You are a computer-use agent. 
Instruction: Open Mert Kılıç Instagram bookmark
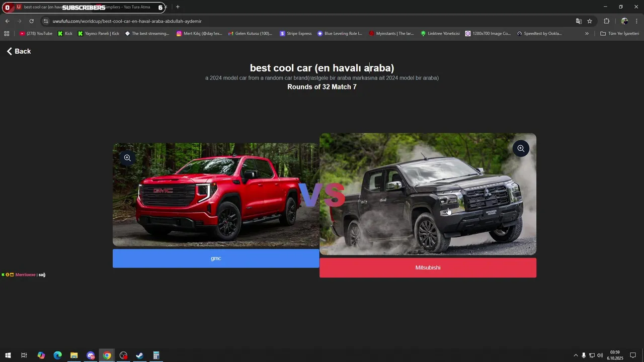[199, 34]
